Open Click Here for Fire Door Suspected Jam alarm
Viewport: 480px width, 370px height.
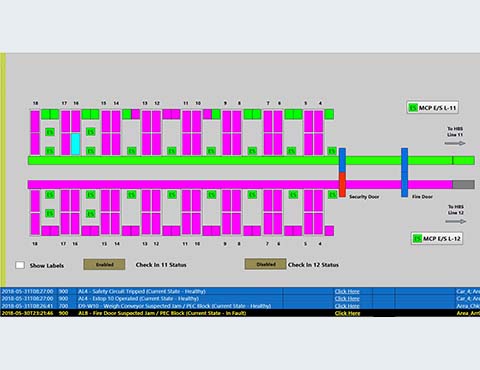[x=347, y=313]
